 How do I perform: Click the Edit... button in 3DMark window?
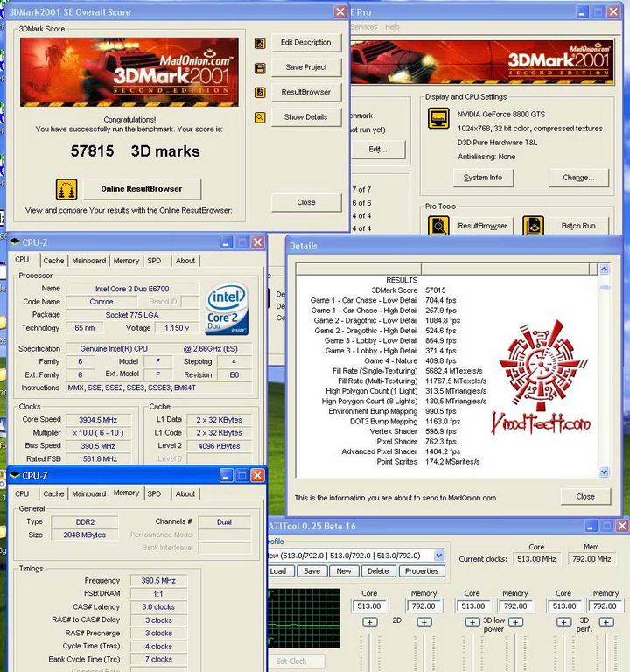tap(378, 150)
